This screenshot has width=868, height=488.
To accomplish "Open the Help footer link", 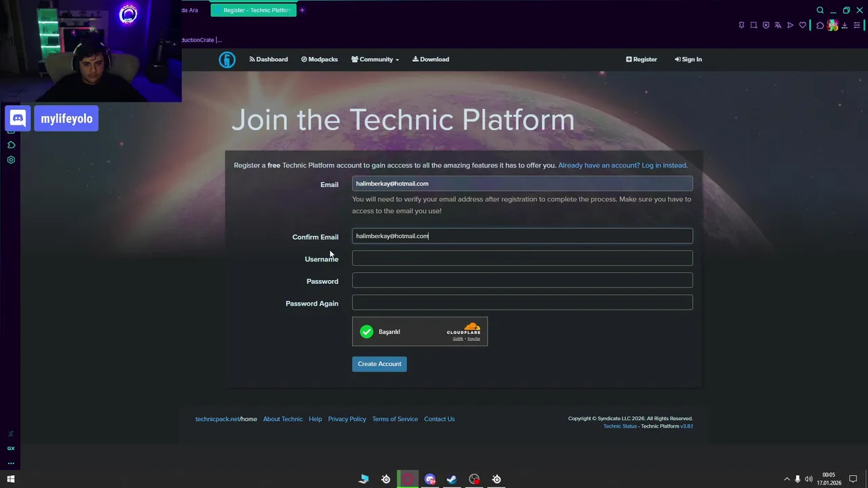I will point(315,419).
